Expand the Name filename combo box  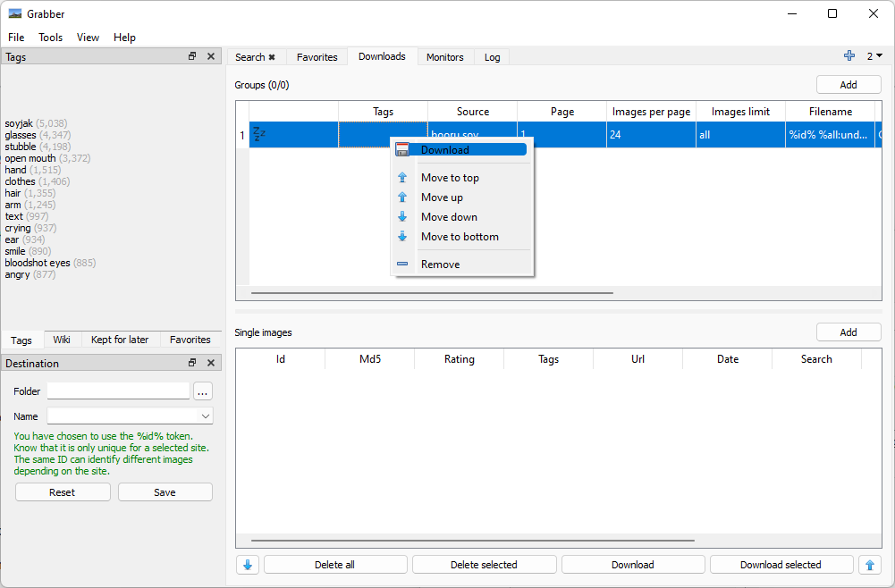[x=206, y=416]
